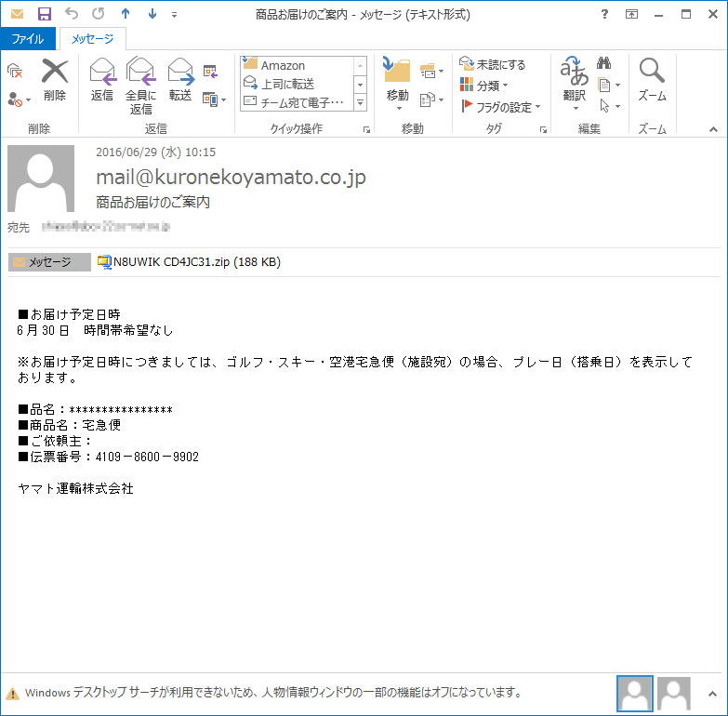The height and width of the screenshot is (716, 728).
Task: Click the Forward (転送) icon
Action: tap(179, 80)
